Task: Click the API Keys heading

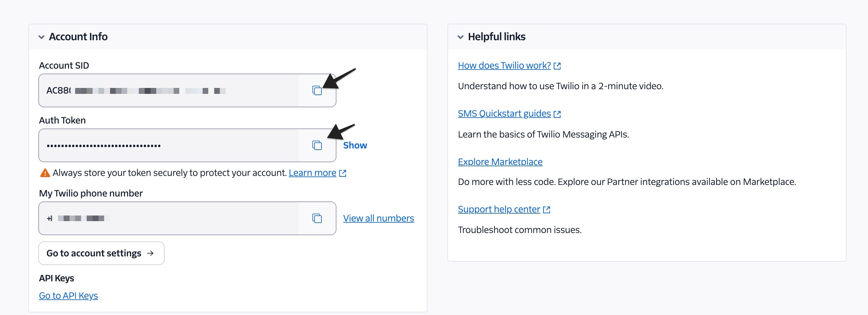Action: coord(57,278)
